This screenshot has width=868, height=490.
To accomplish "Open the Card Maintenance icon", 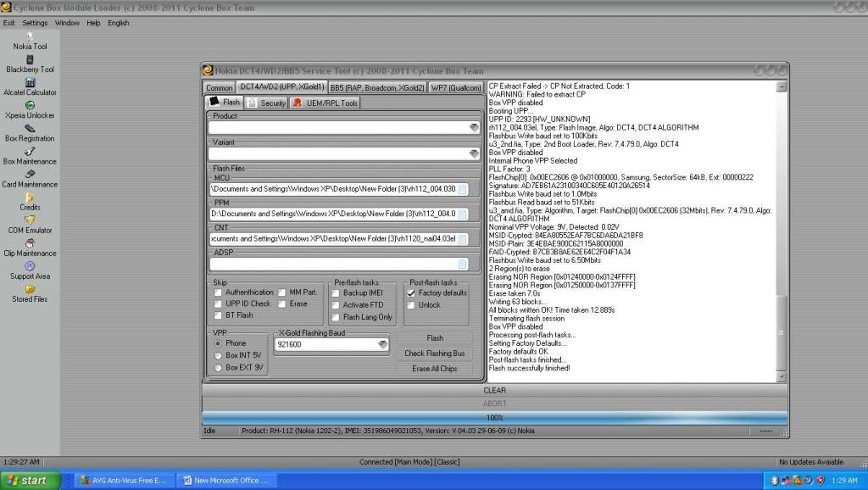I will 30,174.
